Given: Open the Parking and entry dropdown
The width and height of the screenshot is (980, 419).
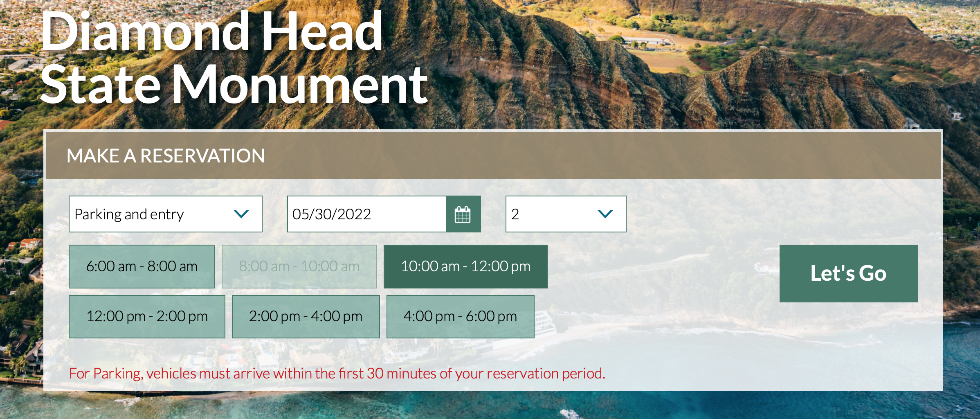Looking at the screenshot, I should [166, 214].
